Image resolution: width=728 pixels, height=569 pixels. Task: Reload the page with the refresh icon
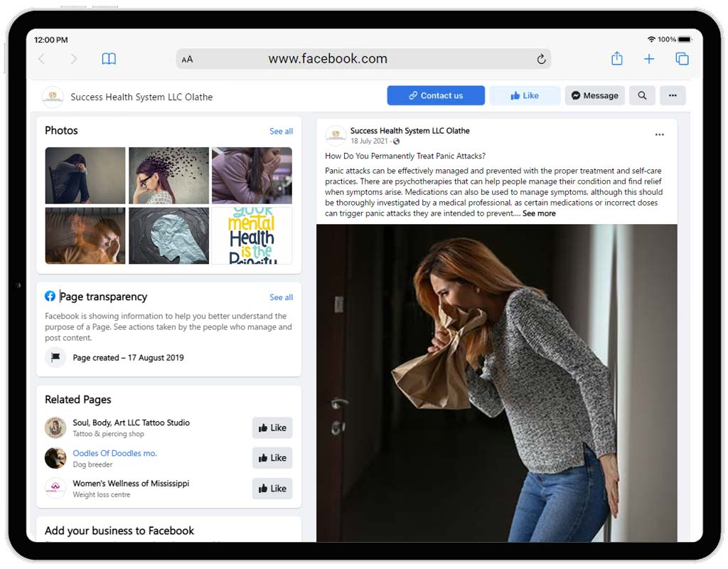541,59
